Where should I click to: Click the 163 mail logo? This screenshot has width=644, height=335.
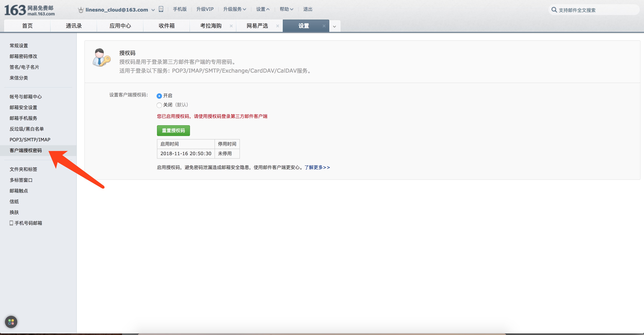point(29,10)
